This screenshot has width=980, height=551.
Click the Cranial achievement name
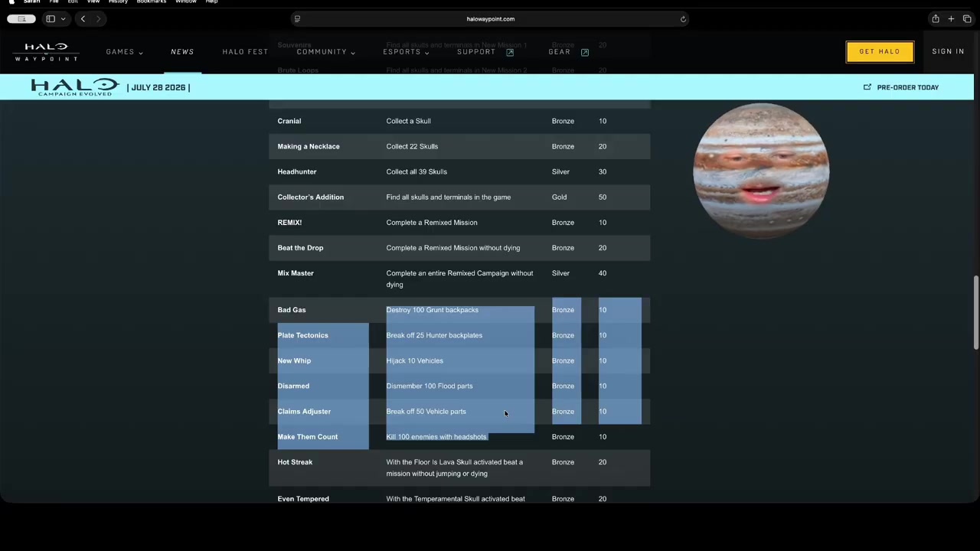(x=289, y=121)
